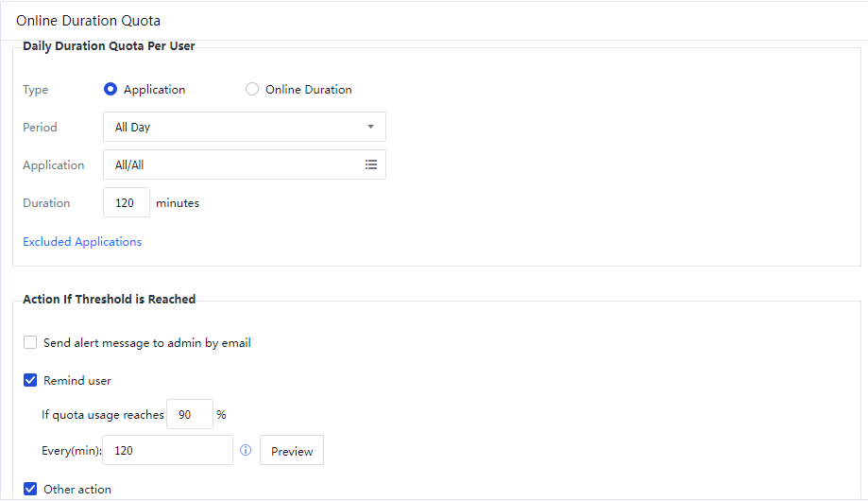868x501 pixels.
Task: Click the Online Duration Quota page title
Action: [88, 20]
